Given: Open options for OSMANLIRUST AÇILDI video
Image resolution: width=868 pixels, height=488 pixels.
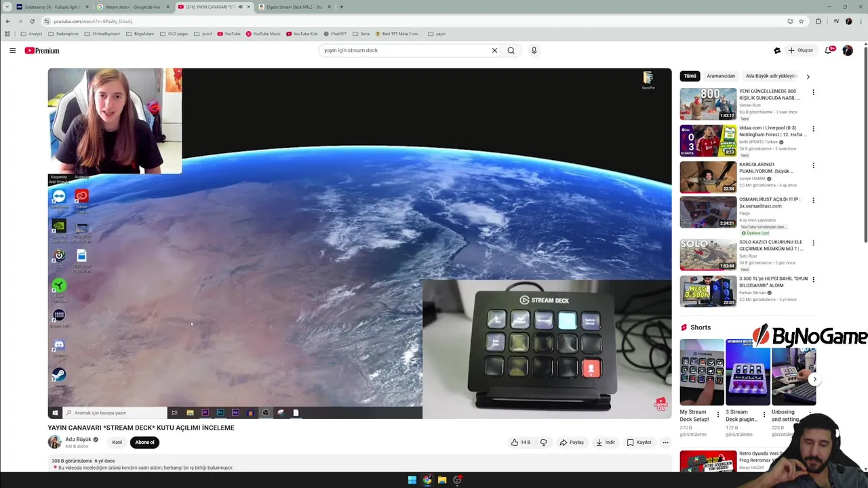Looking at the screenshot, I should pos(813,201).
